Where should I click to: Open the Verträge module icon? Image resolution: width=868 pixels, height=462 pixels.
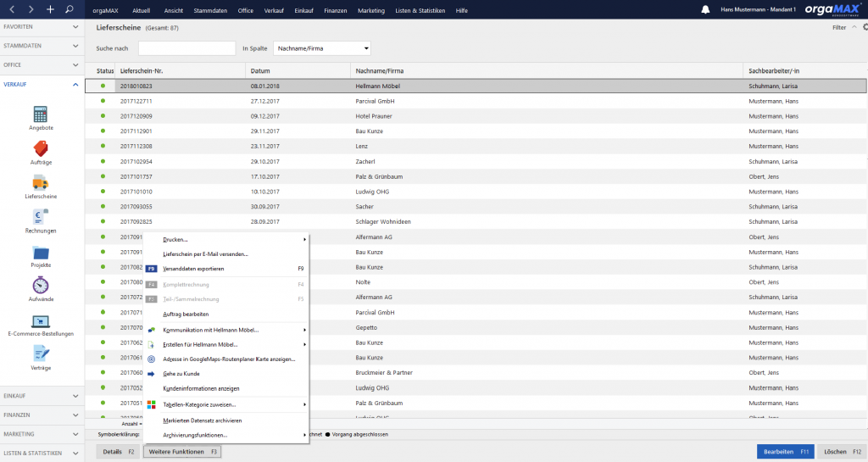[x=41, y=354]
